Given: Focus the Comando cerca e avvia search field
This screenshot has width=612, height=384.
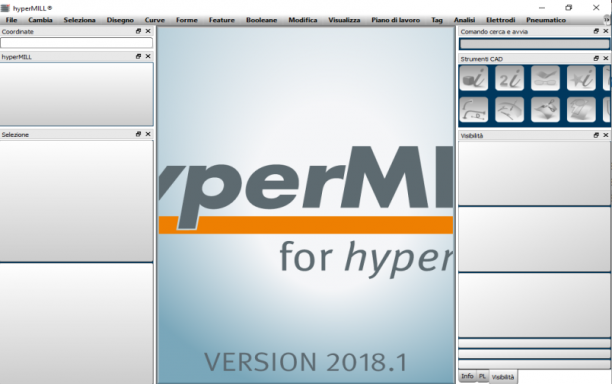Looking at the screenshot, I should click(534, 44).
